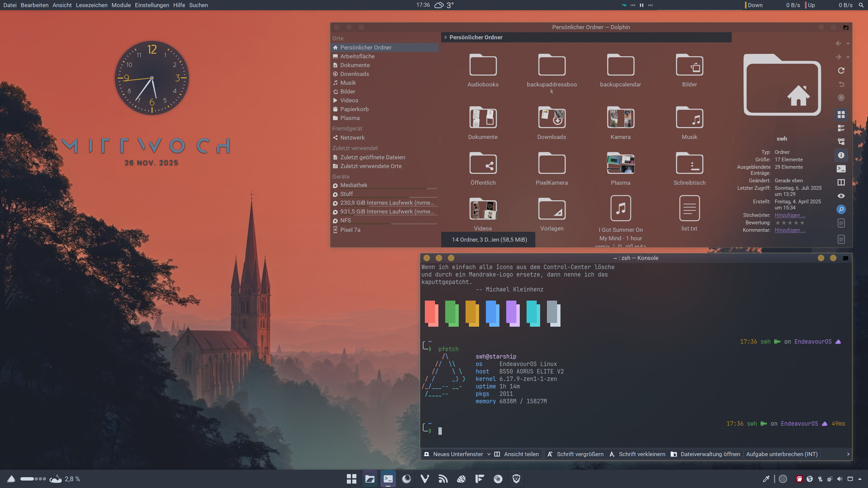Open the back history dropdown arrow
Screen dimensions: 868x488
coord(848,44)
